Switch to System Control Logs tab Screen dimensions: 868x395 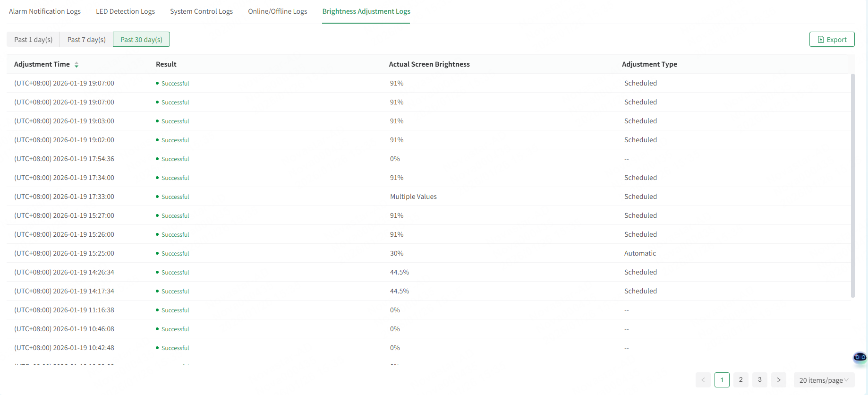click(x=201, y=11)
